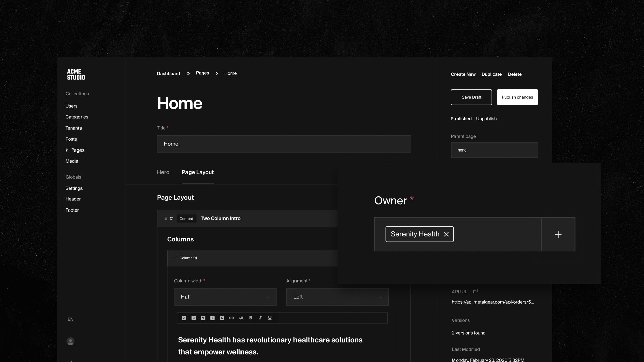Click the drag handle for Column 01

[x=175, y=258]
